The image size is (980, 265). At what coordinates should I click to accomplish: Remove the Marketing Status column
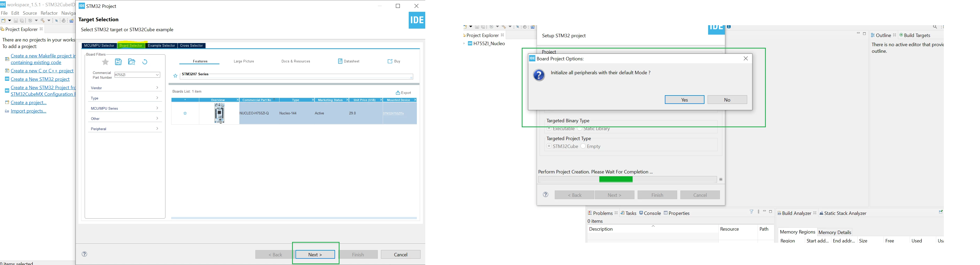347,100
